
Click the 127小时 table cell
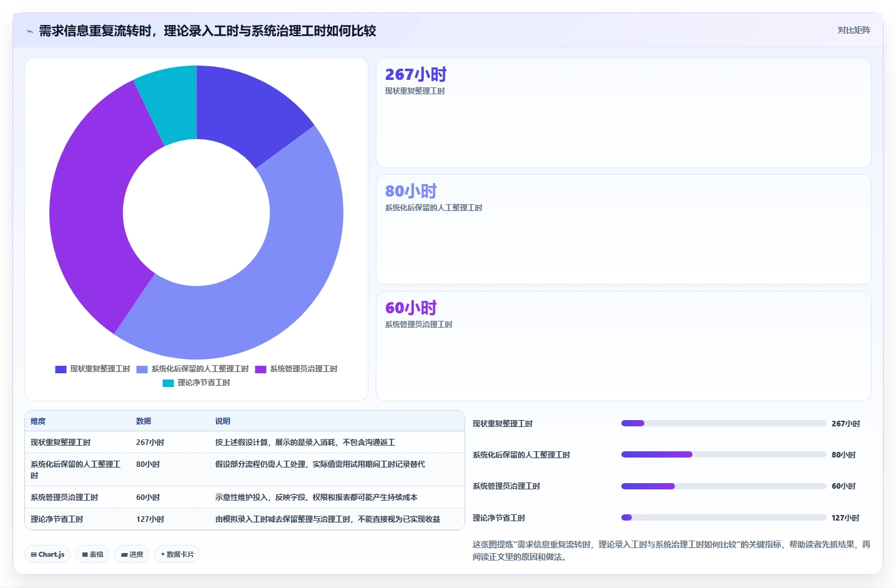pos(150,519)
